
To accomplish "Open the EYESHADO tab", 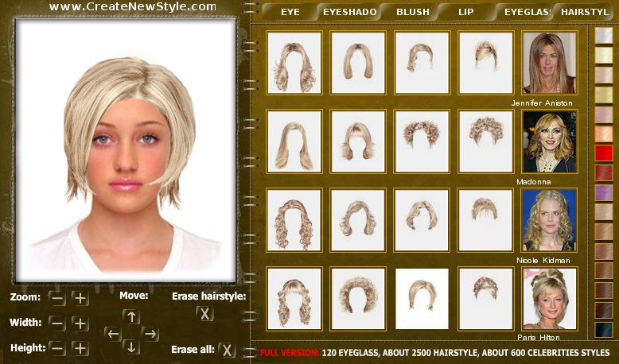I will click(350, 12).
